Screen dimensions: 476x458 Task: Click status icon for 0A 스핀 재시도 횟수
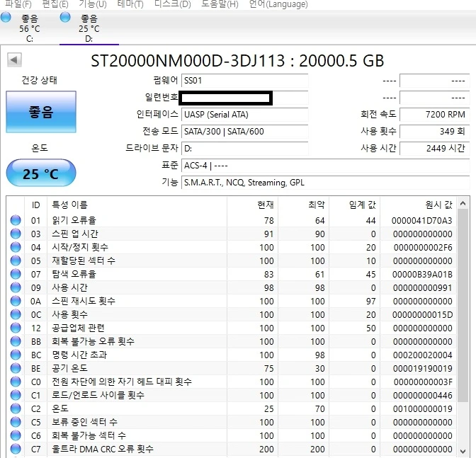(16, 301)
